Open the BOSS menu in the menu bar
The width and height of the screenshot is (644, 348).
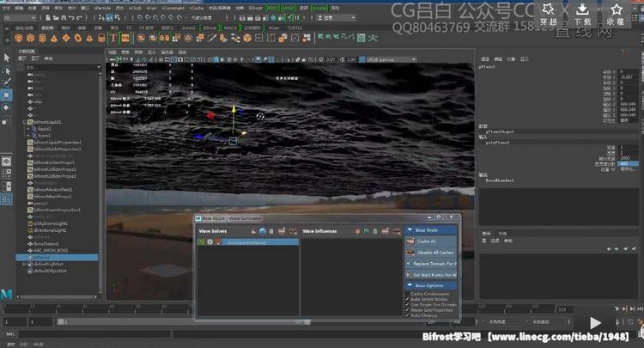click(x=271, y=8)
